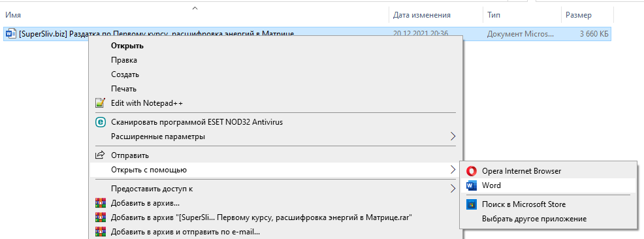
Task: Click the sort direction arrow above Имя
Action: click(195, 7)
